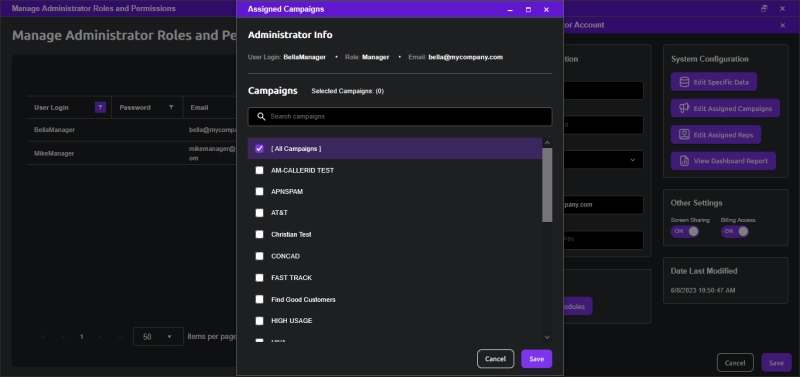800x377 pixels.
Task: Check the [ All Campaigns ] checkbox
Action: (259, 148)
